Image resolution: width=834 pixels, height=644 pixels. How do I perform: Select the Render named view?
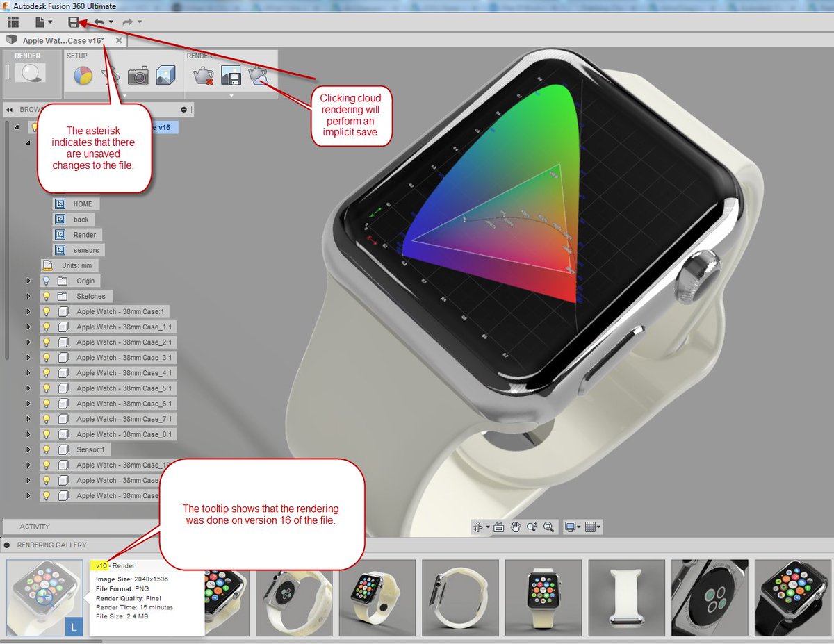85,235
